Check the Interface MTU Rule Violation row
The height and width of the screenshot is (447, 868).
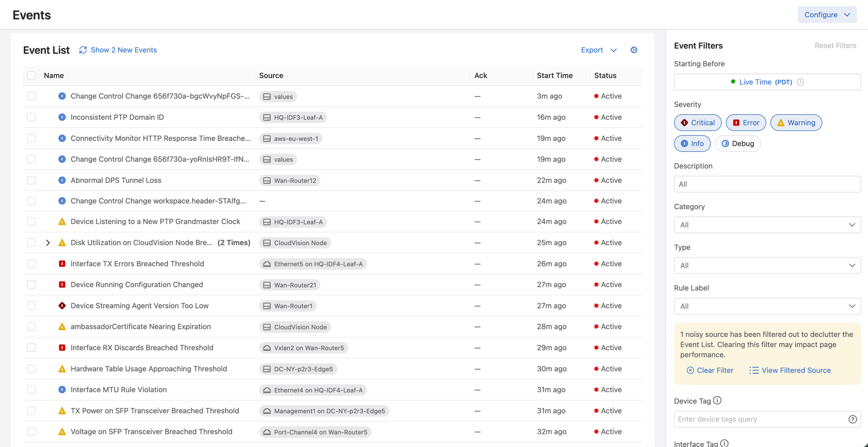point(31,390)
